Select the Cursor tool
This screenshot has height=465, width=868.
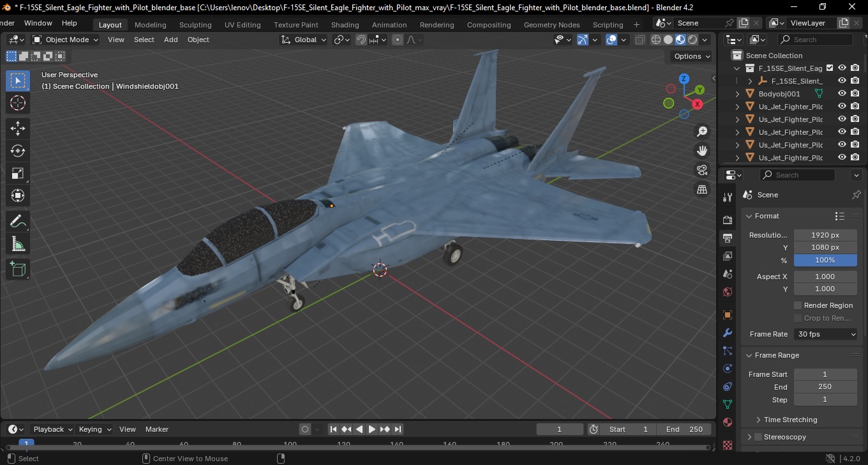coord(18,103)
